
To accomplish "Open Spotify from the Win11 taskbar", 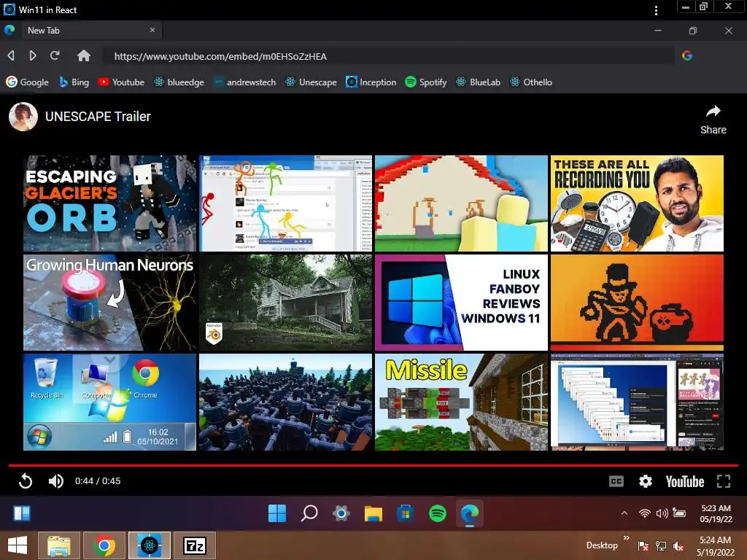I will pos(438,513).
